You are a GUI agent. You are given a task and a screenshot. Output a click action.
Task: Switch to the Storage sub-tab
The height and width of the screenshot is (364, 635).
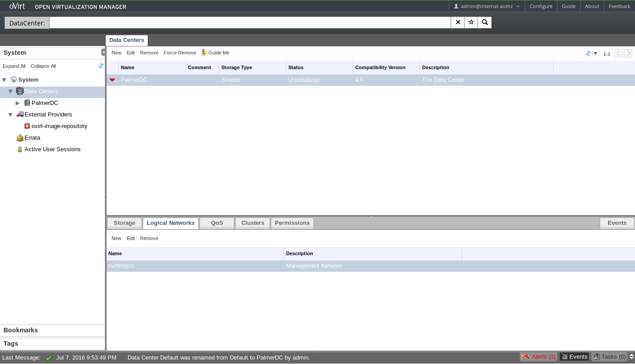click(x=125, y=223)
